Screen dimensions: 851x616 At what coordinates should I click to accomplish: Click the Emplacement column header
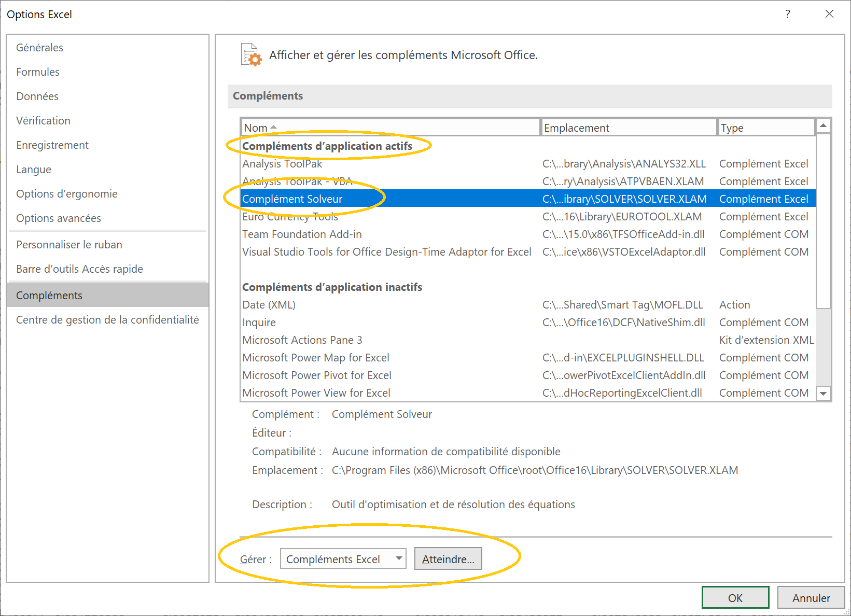click(x=629, y=128)
